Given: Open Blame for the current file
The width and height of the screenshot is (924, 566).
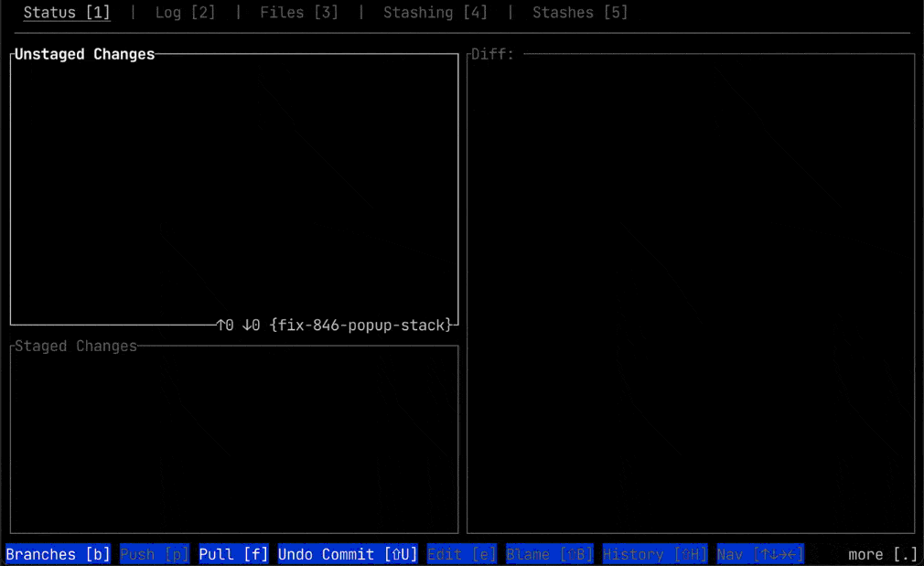Looking at the screenshot, I should [x=549, y=553].
